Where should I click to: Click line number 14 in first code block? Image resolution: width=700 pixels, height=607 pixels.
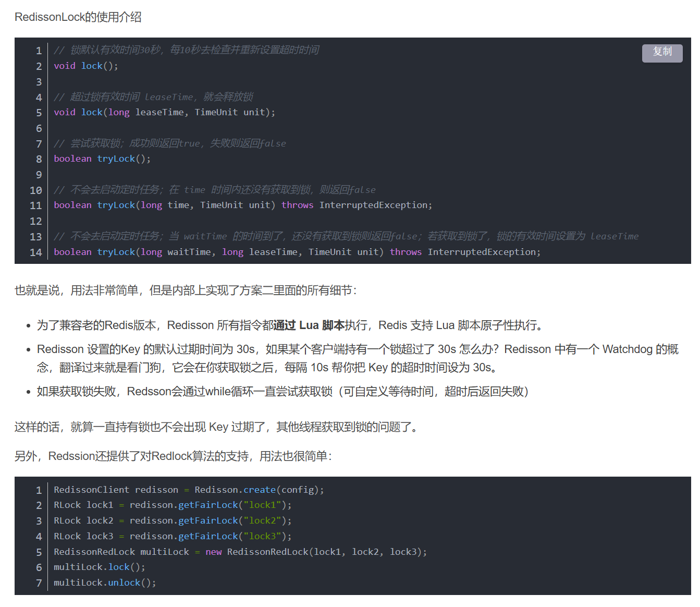pos(35,252)
